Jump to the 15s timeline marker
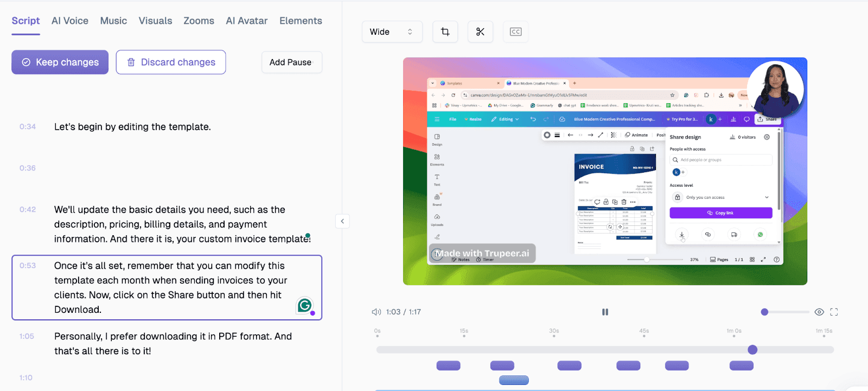Screen dimensions: 868x391 [x=464, y=332]
